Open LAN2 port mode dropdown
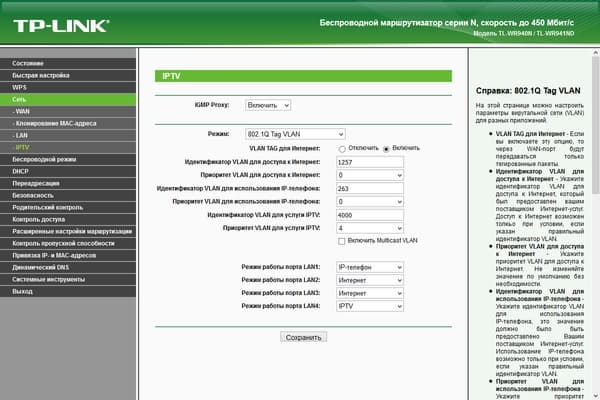The height and width of the screenshot is (400, 600). click(x=370, y=280)
